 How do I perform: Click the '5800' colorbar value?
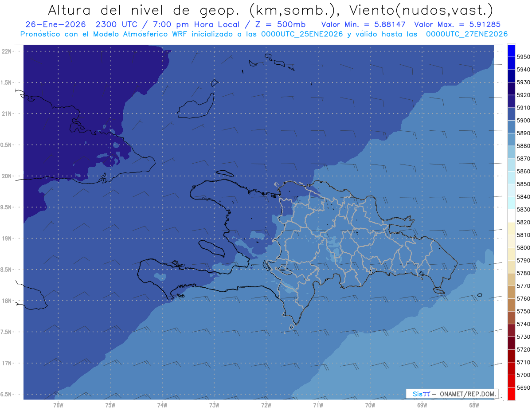(x=523, y=247)
